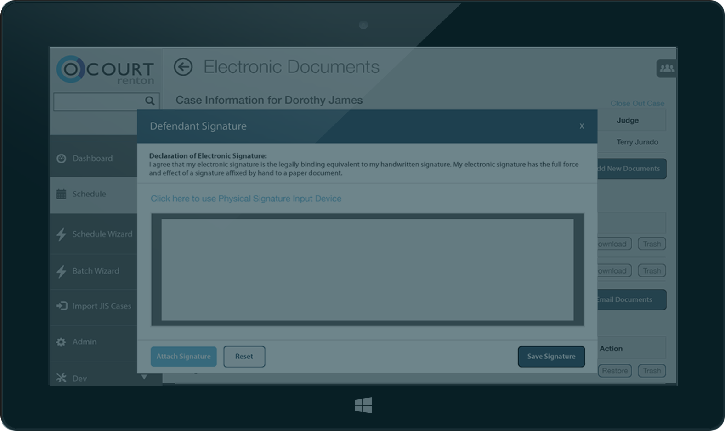Click the Physical Signature Input Device link

pyautogui.click(x=246, y=198)
